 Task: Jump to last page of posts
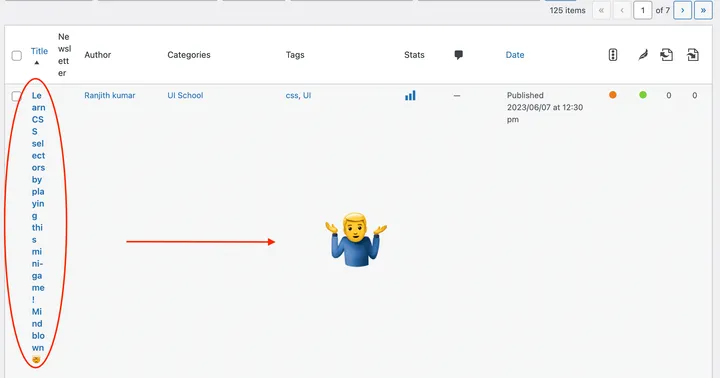703,11
